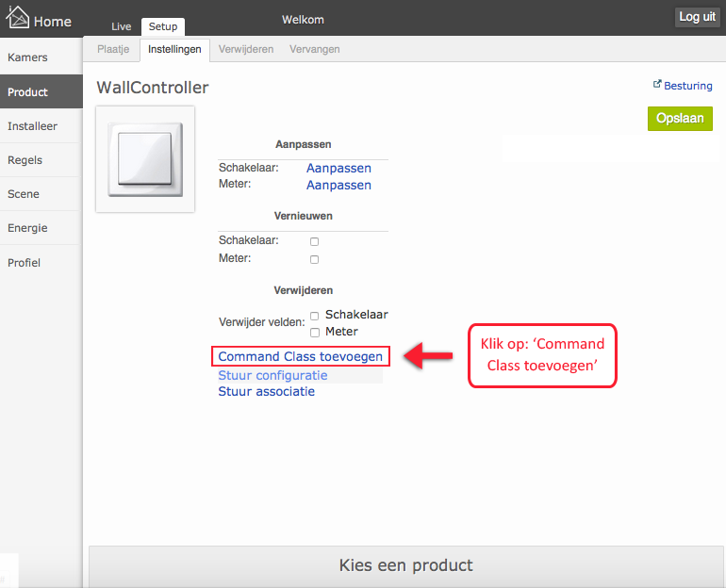Check Verwijder velden Meter checkbox
The width and height of the screenshot is (726, 588).
pos(314,333)
